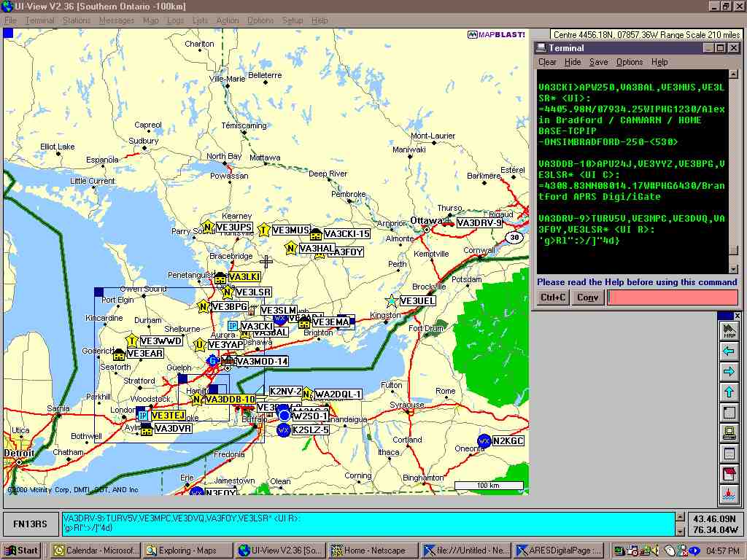Click the K2SLZ-5 blue WX weather icon

284,430
